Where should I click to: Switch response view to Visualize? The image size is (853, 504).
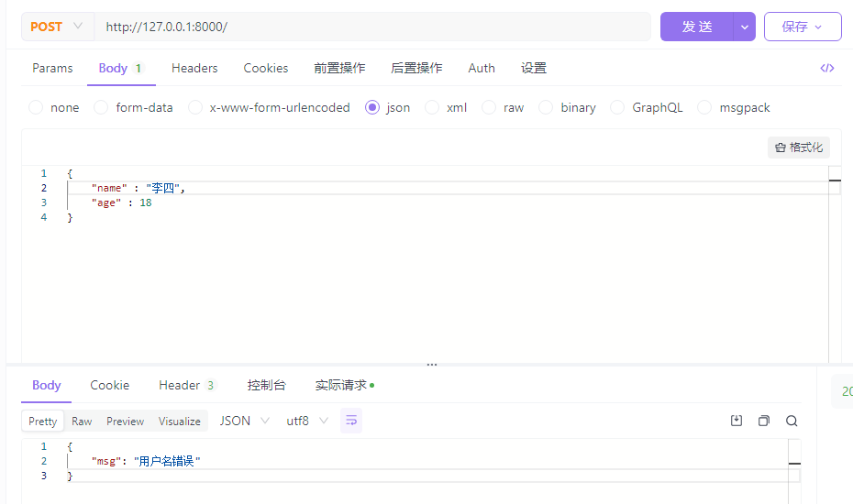180,422
